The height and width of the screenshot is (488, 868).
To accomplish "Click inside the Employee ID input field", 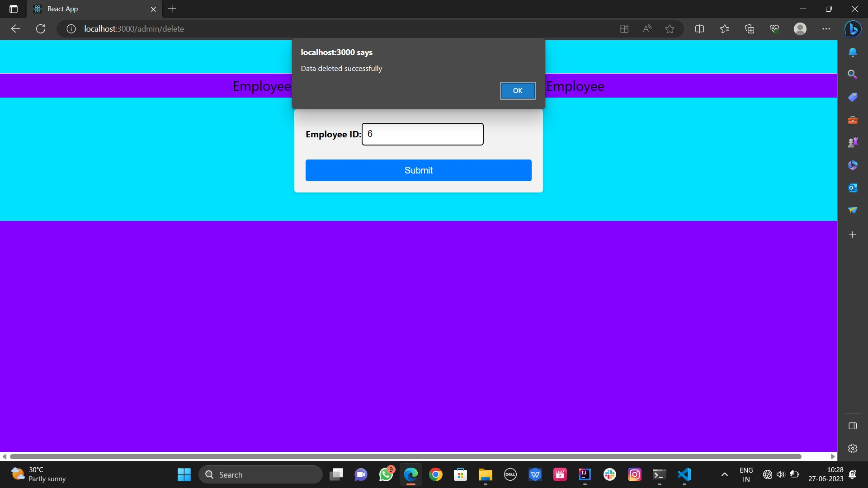I will [x=422, y=134].
